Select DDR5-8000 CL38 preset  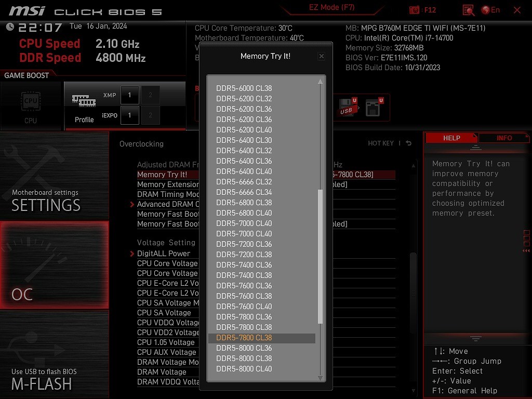pyautogui.click(x=244, y=358)
